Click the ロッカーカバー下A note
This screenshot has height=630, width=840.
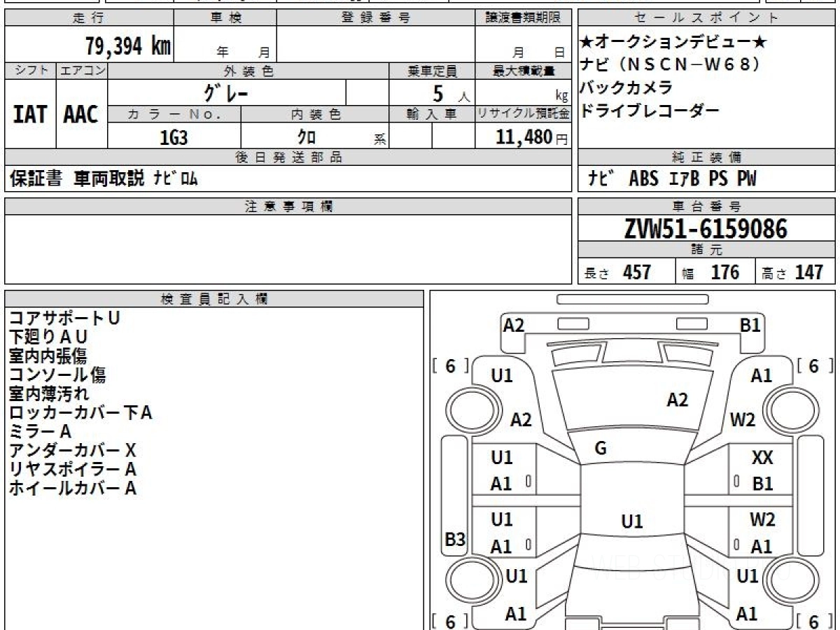pos(80,412)
